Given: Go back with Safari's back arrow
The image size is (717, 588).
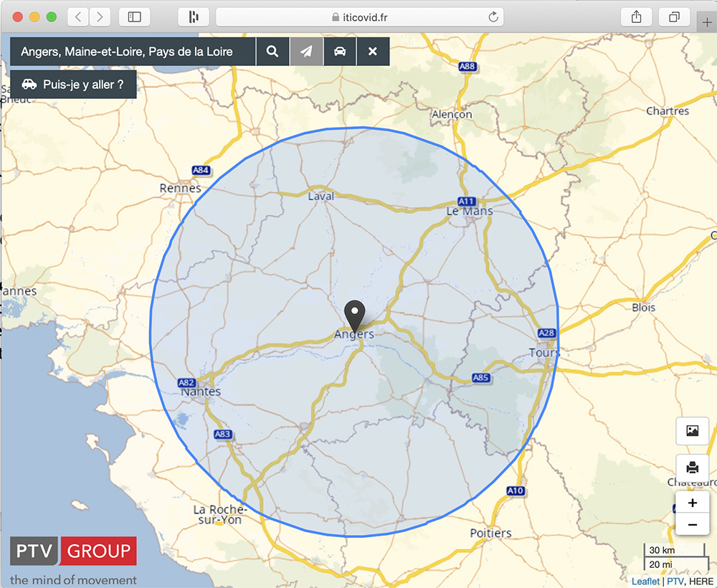Looking at the screenshot, I should click(x=78, y=17).
